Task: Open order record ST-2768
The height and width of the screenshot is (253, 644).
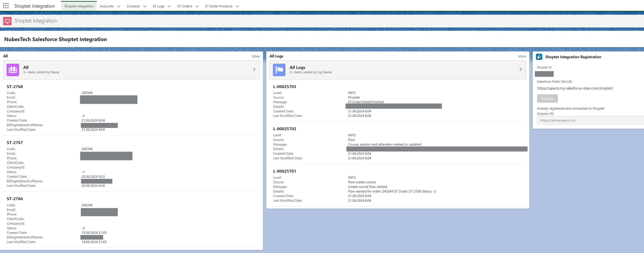Action: (x=15, y=87)
